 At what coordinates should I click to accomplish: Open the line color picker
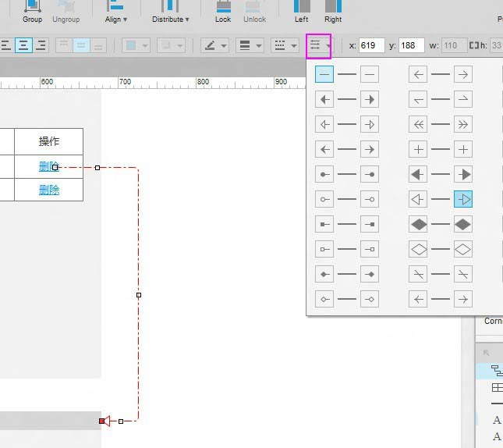(214, 46)
